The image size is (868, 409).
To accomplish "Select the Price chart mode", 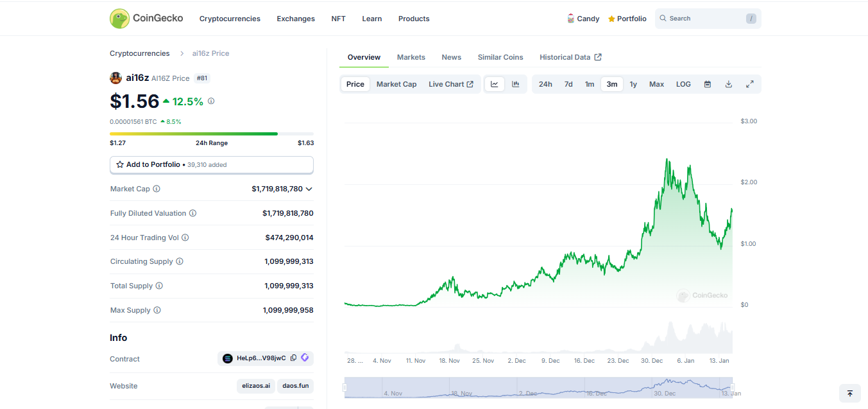I will pyautogui.click(x=355, y=84).
